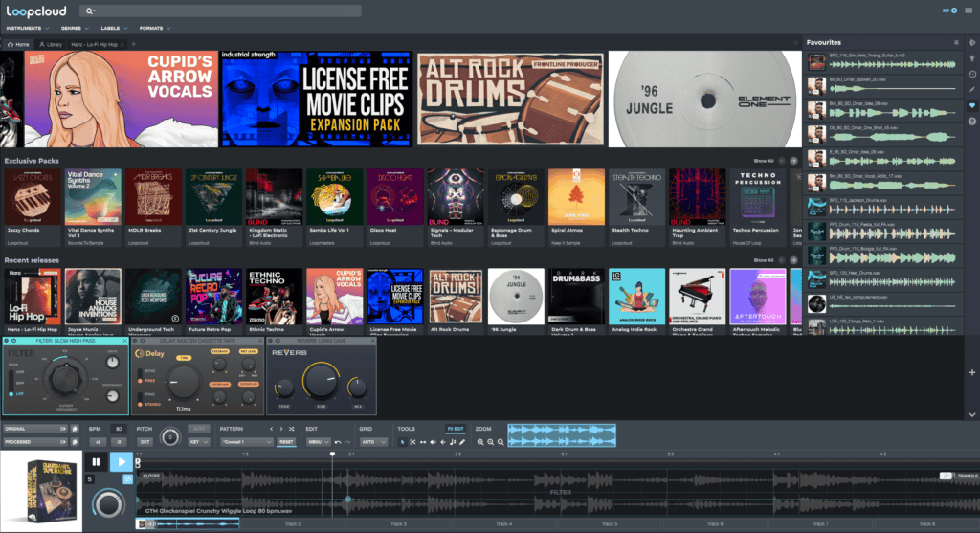
Task: Close the Filter Slow High Pass effect
Action: (124, 342)
